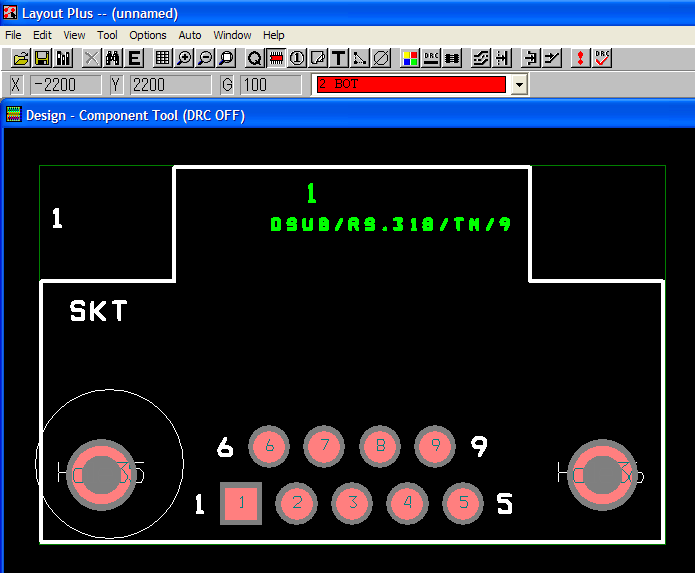Image resolution: width=695 pixels, height=573 pixels.
Task: Click the Edit E toolbar icon
Action: [134, 58]
